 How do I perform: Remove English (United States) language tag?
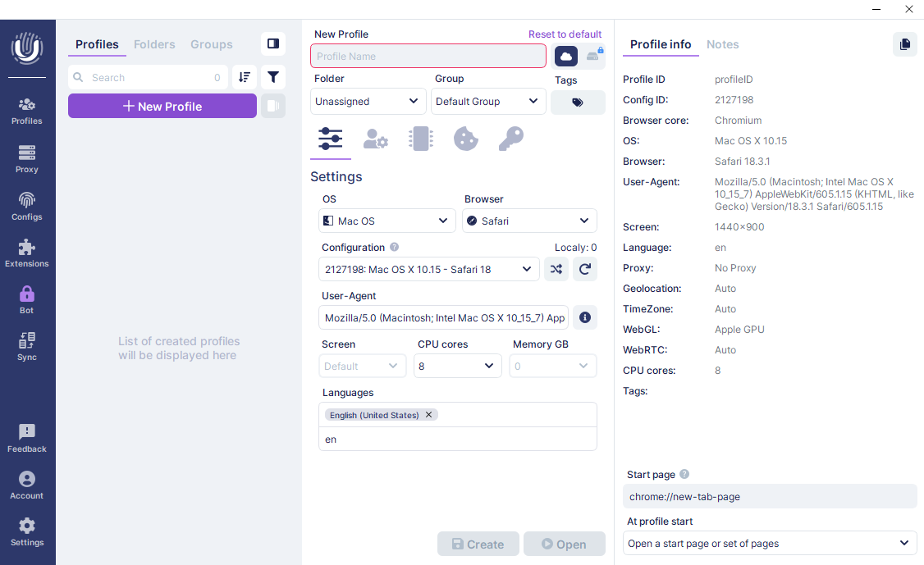point(429,415)
